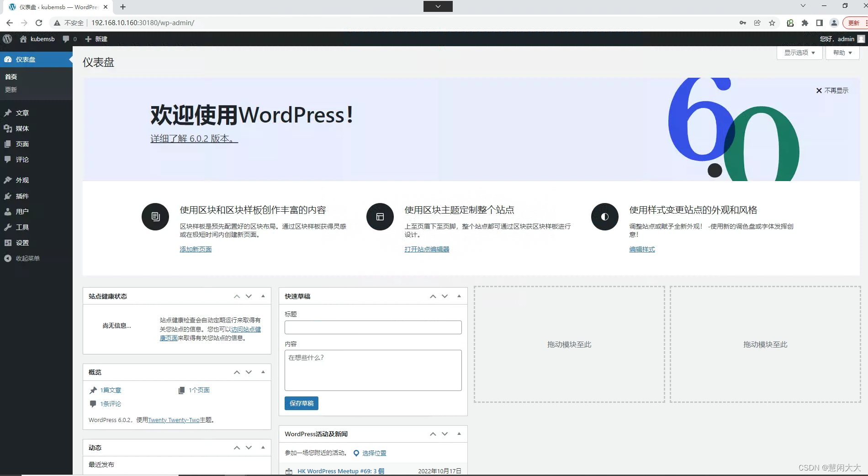The image size is (868, 476).
Task: Open the 访问站点健康页面 link
Action: point(246,329)
